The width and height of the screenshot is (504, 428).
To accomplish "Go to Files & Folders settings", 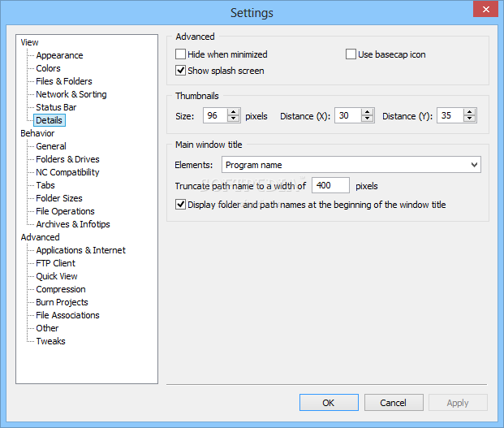I will click(x=64, y=81).
